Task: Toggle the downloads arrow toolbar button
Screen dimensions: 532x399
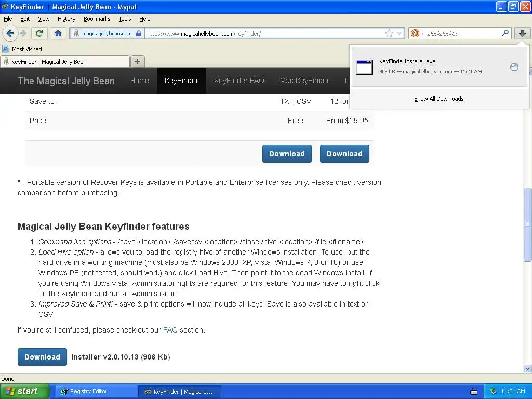Action: click(x=523, y=33)
